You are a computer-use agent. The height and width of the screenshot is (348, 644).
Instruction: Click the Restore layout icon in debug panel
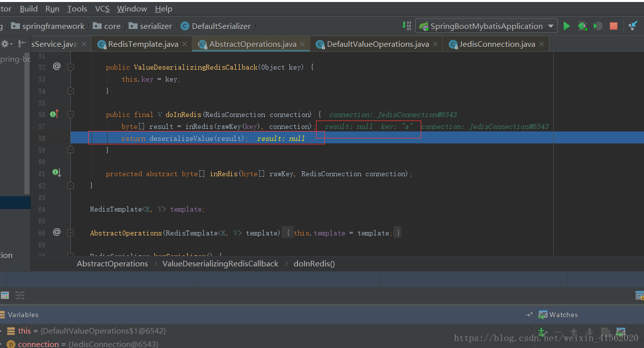pyautogui.click(x=640, y=296)
